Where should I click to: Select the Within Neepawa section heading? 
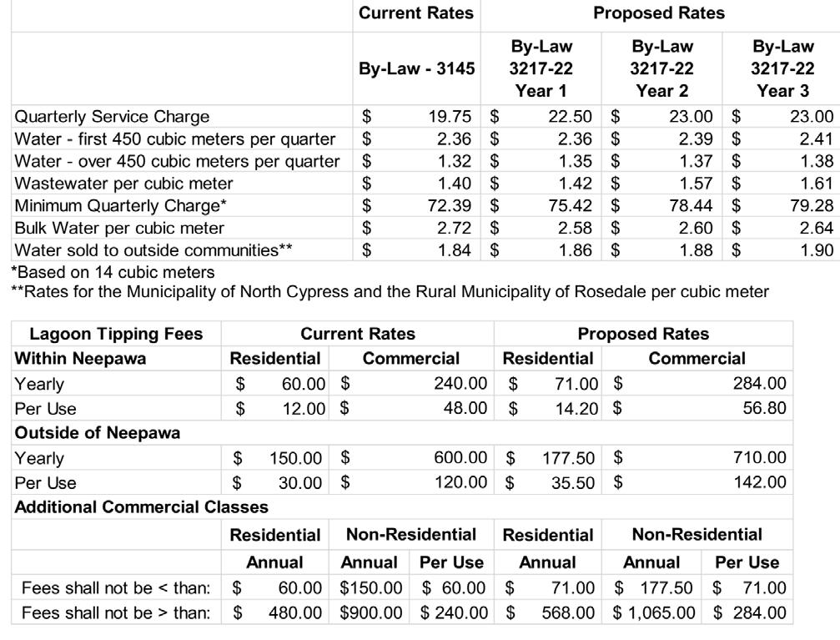click(80, 359)
